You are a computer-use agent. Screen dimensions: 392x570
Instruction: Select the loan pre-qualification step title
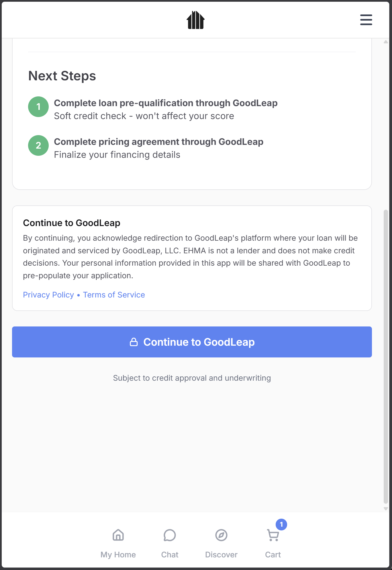[166, 103]
